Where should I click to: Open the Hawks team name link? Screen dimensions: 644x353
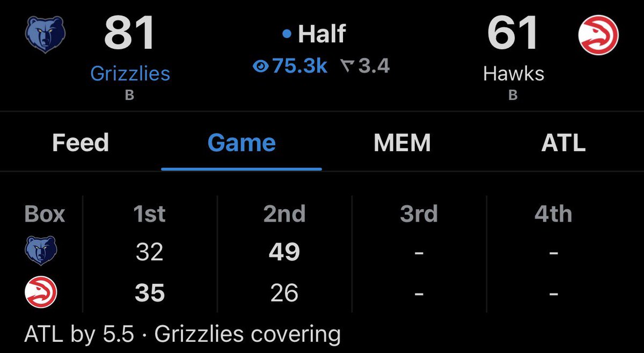click(514, 73)
